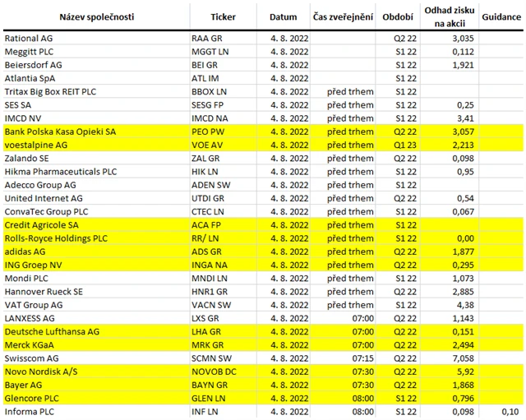Click the Guidance value 0,10 for Informa
The height and width of the screenshot is (420, 526).
coord(510,411)
